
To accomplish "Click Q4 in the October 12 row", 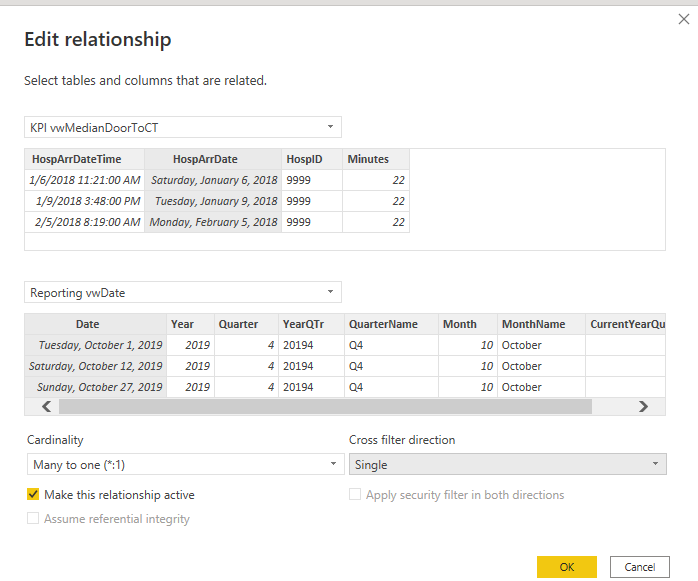I will [x=391, y=366].
